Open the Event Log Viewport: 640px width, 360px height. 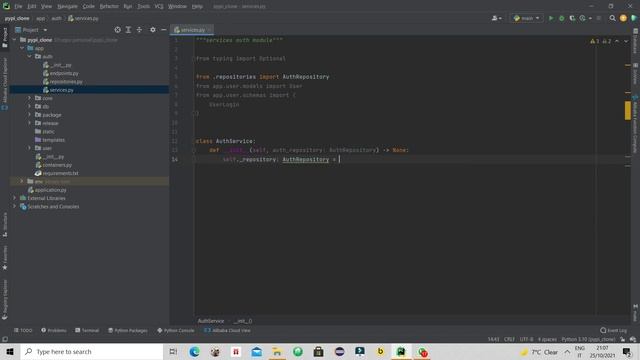[613, 330]
